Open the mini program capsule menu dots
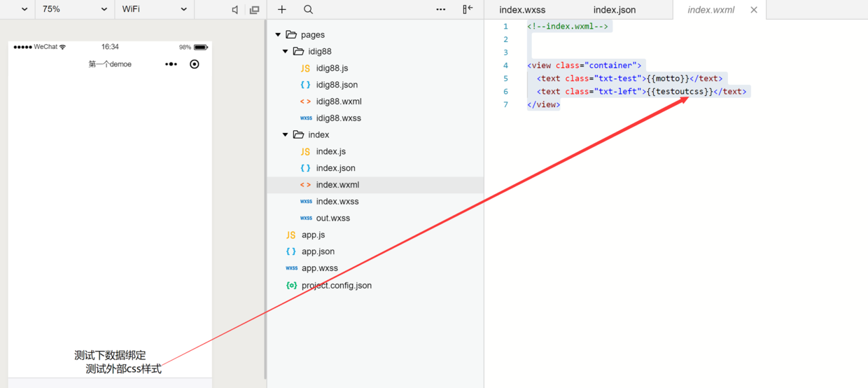The height and width of the screenshot is (388, 868). 171,64
